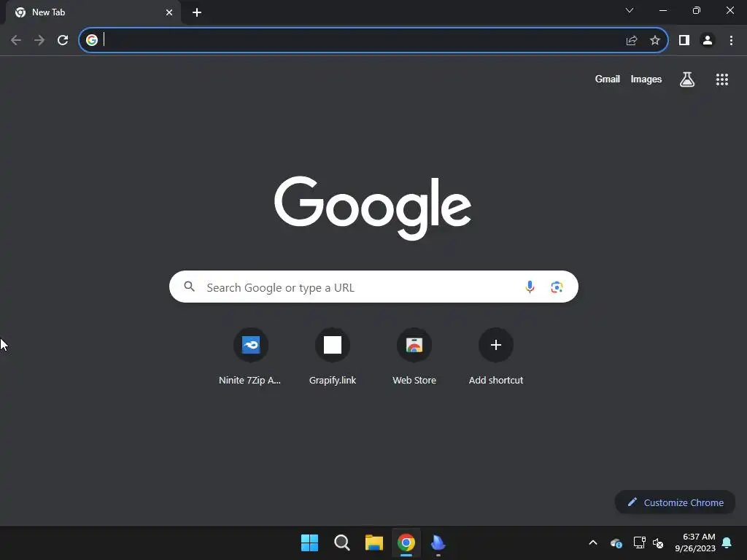Click the cloud sync tray icon

coord(616,542)
